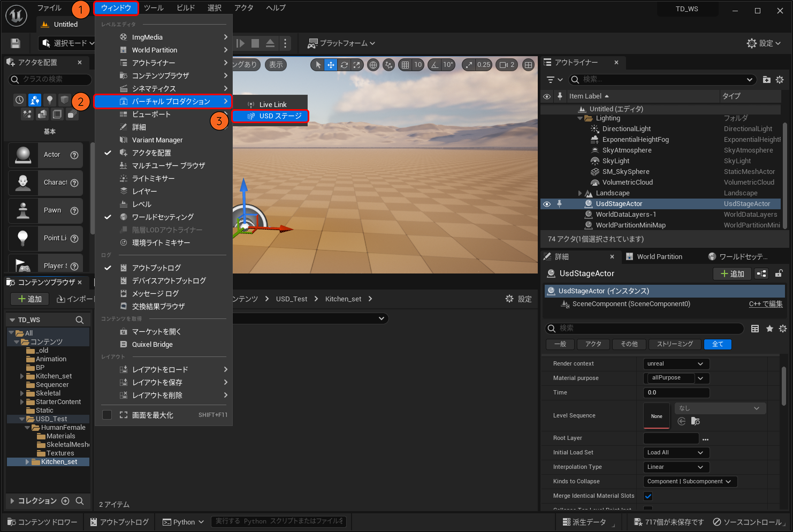Click the Actor help question mark icon

[x=74, y=155]
